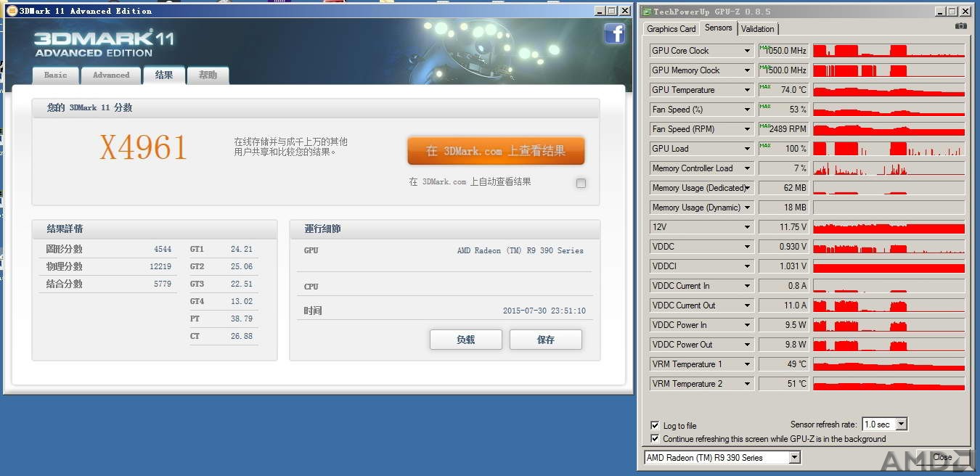Click the X4961 score
The width and height of the screenshot is (980, 476).
144,148
